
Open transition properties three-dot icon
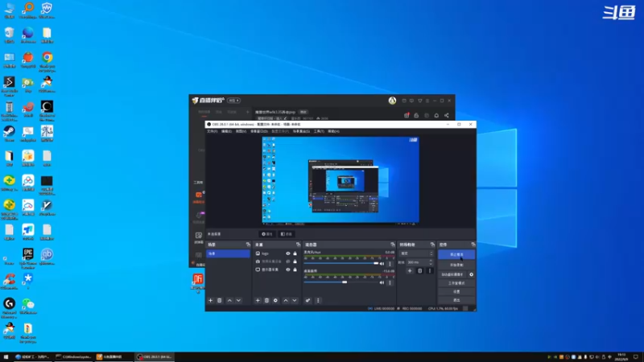pyautogui.click(x=430, y=271)
